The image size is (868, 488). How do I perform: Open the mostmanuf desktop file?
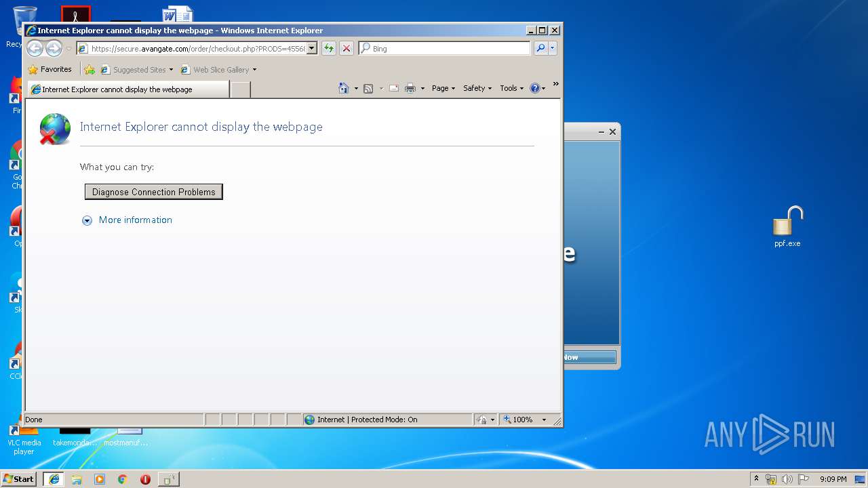126,437
